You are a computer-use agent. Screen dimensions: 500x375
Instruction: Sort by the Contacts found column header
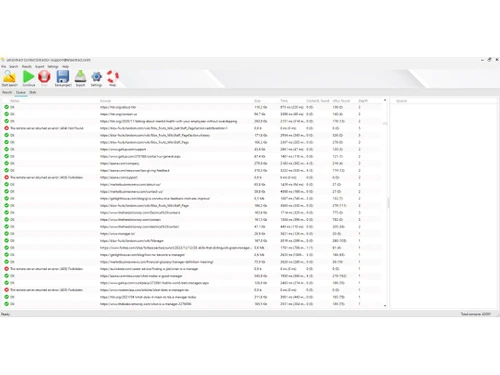(318, 101)
